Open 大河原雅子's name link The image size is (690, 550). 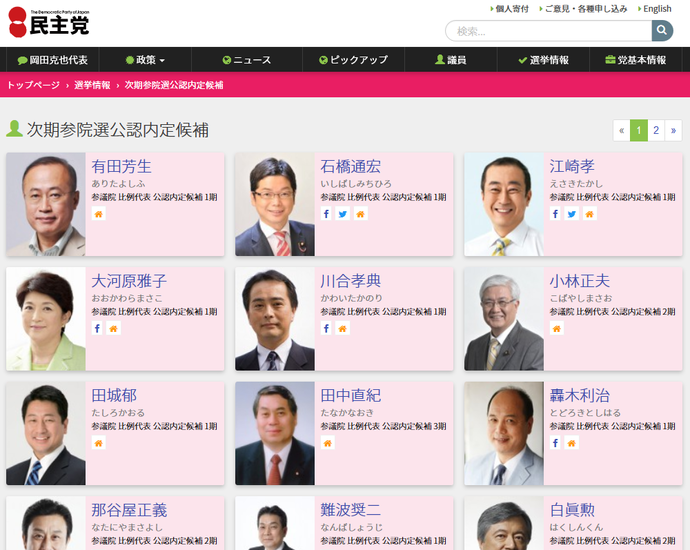[x=129, y=281]
